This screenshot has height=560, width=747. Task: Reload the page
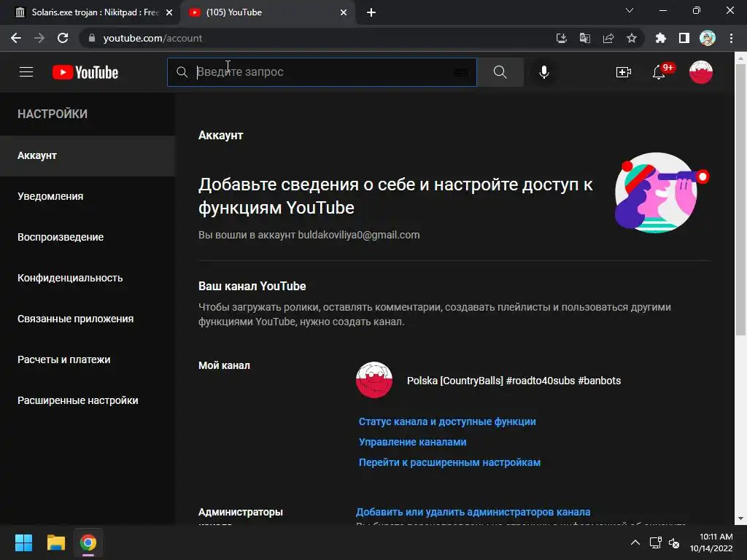tap(63, 38)
